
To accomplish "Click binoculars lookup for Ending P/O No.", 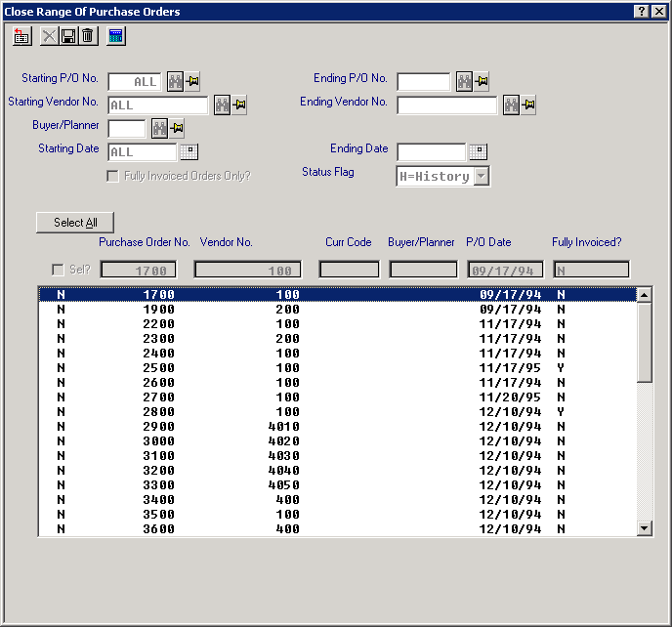I will coord(464,81).
